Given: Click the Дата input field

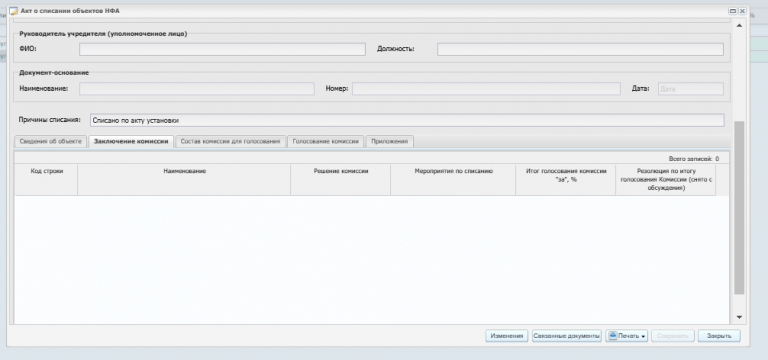Looking at the screenshot, I should tap(691, 89).
